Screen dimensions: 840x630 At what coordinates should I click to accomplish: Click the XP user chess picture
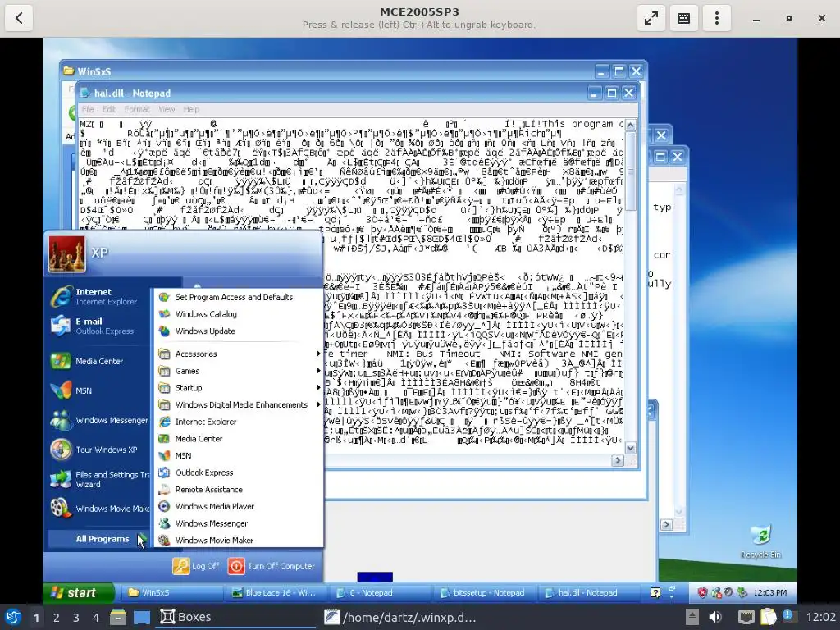pyautogui.click(x=67, y=254)
